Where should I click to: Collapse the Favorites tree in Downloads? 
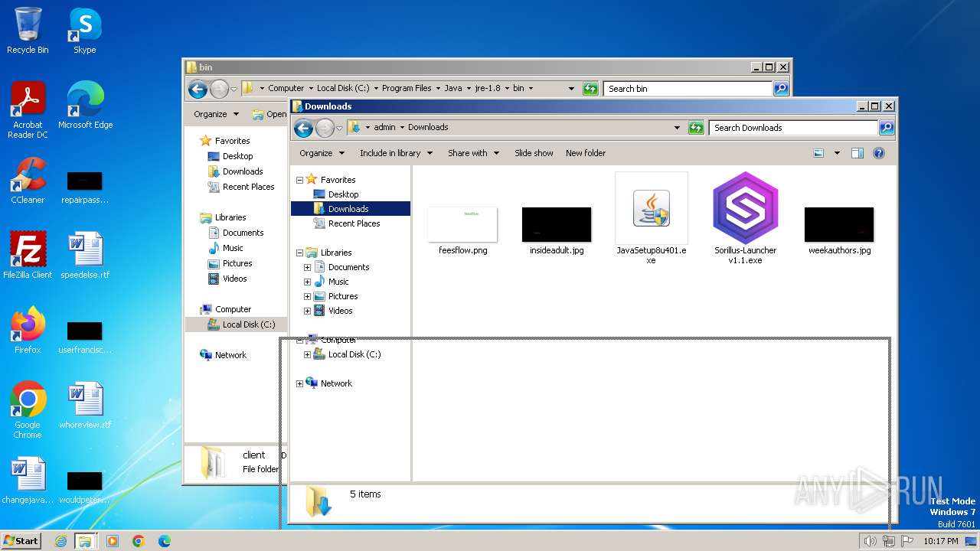click(x=299, y=180)
